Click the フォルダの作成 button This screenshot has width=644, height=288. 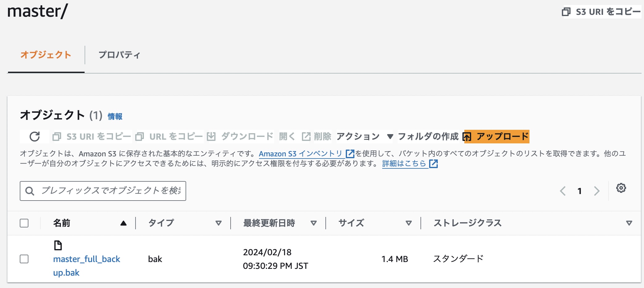[x=428, y=137]
